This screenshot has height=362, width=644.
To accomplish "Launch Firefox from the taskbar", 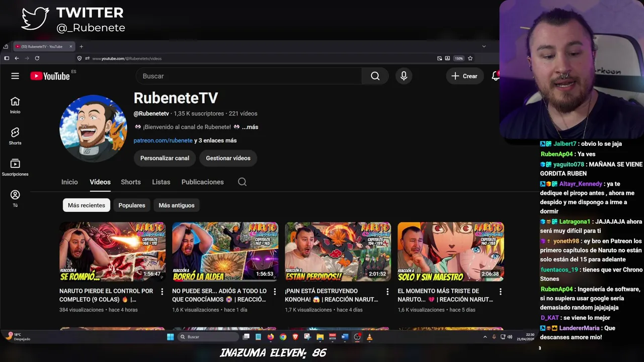I will point(271,337).
